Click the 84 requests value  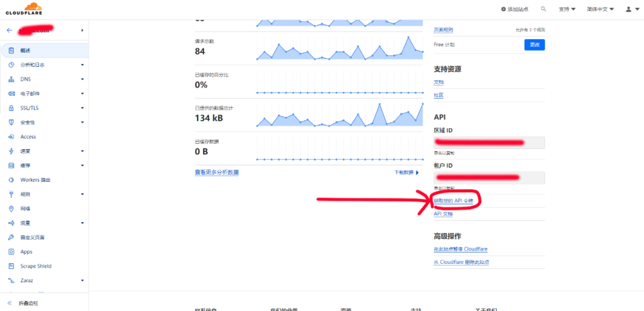pos(199,52)
